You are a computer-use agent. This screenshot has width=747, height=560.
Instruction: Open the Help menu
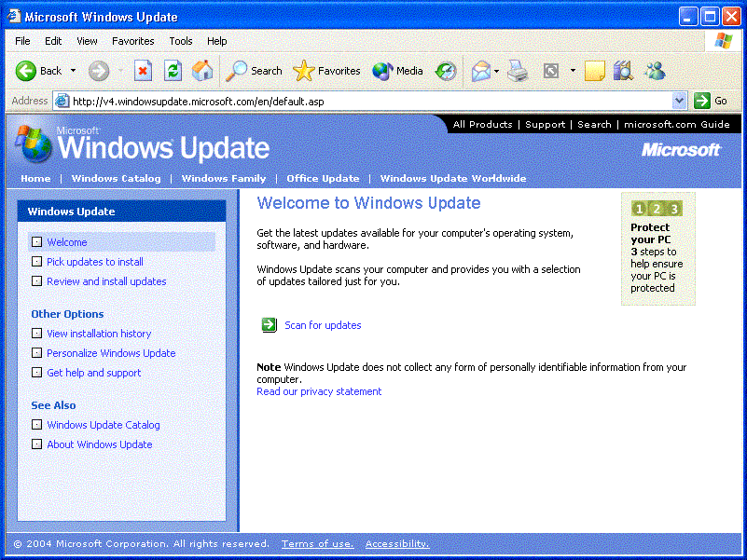[216, 41]
